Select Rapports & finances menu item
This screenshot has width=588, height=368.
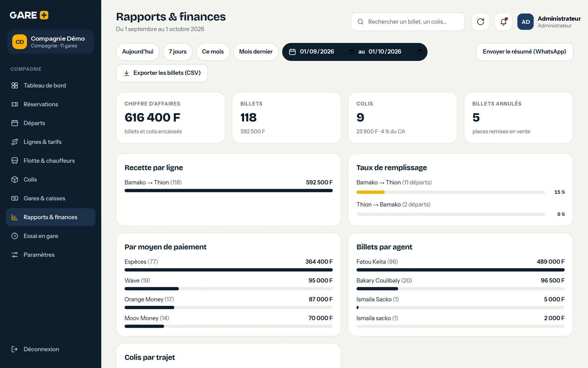coord(50,217)
